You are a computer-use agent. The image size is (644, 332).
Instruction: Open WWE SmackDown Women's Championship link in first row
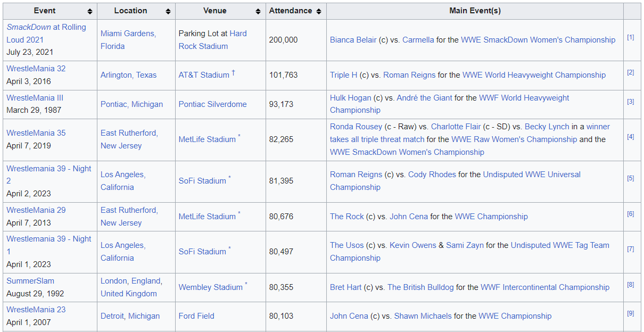(x=538, y=39)
